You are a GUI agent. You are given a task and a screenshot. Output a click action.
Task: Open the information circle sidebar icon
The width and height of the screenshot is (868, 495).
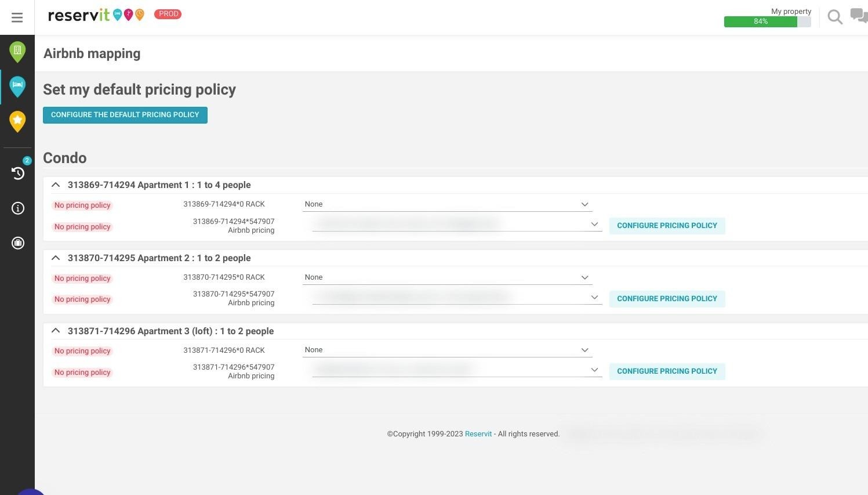click(18, 208)
